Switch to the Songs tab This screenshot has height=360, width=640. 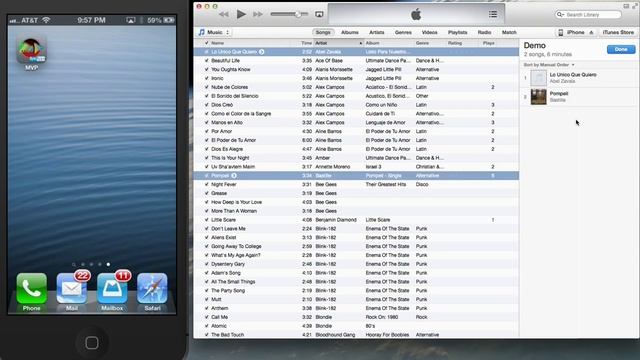pyautogui.click(x=323, y=32)
